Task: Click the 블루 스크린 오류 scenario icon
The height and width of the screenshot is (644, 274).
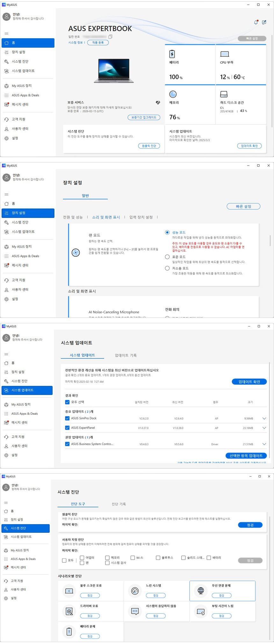Action: [x=69, y=591]
